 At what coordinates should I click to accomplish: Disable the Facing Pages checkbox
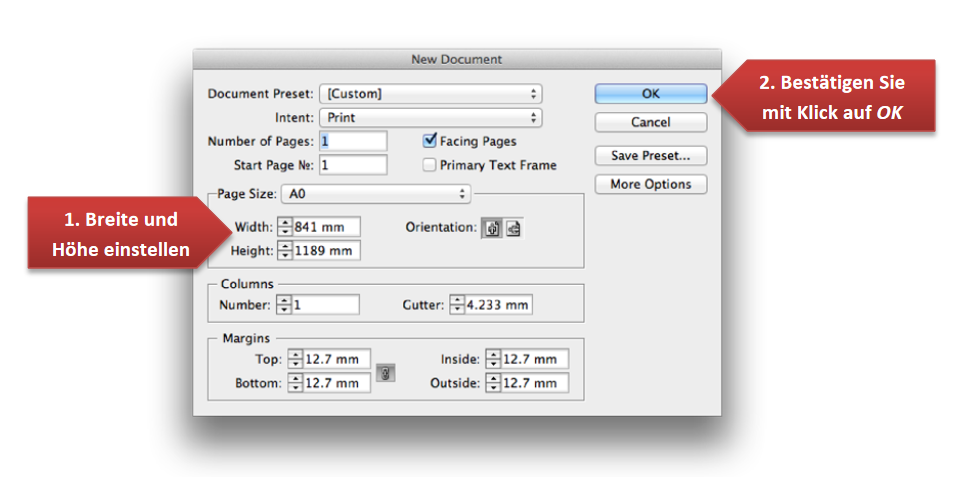[431, 142]
